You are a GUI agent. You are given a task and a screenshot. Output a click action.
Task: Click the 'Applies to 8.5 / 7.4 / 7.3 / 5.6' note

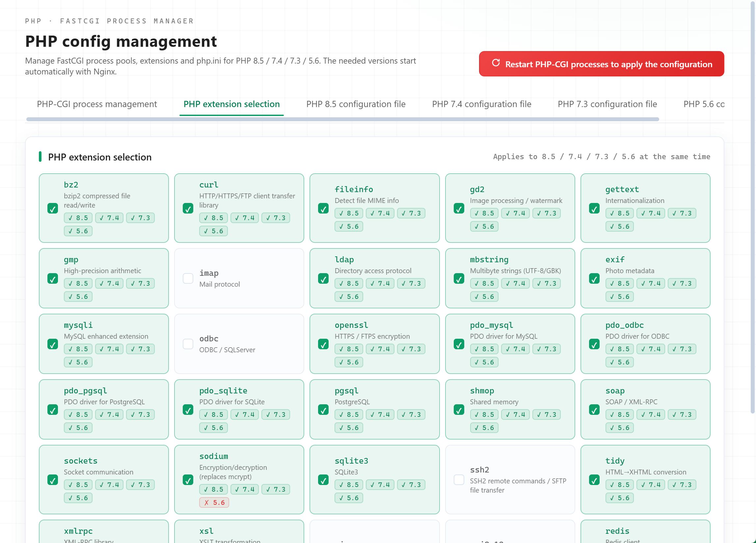pyautogui.click(x=602, y=157)
